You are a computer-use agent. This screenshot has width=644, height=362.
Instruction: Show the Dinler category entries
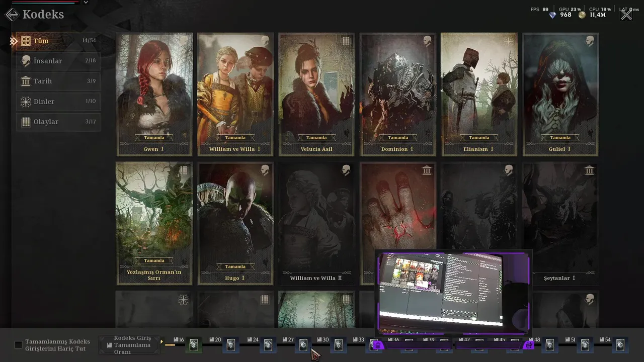pos(58,102)
